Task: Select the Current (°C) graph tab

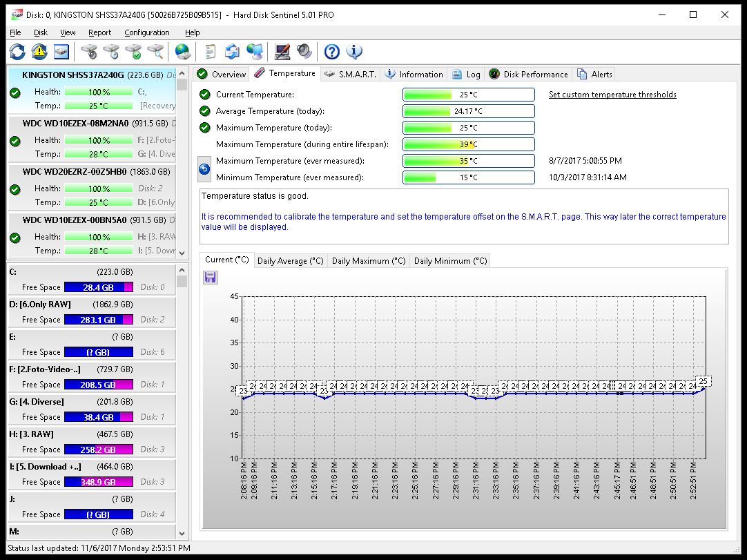Action: click(226, 260)
